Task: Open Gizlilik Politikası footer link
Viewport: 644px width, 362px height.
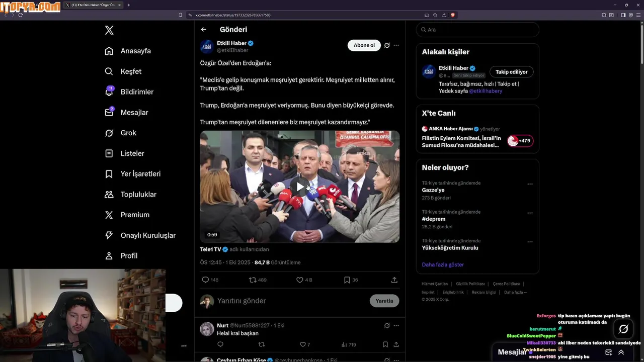Action: coord(470,284)
